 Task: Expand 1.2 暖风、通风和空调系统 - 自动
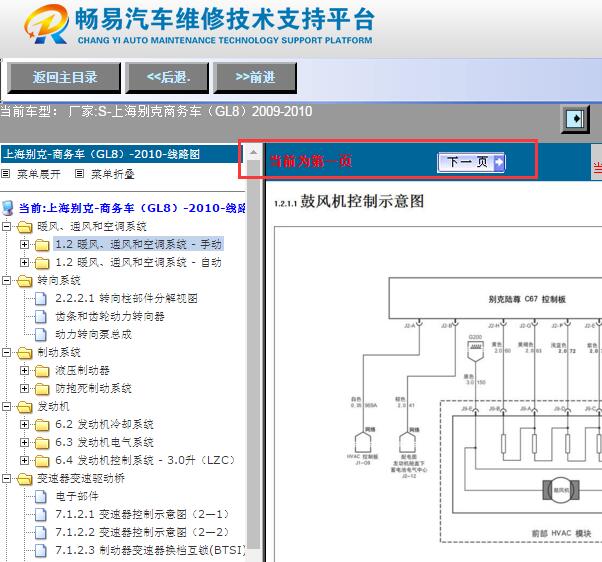25,262
